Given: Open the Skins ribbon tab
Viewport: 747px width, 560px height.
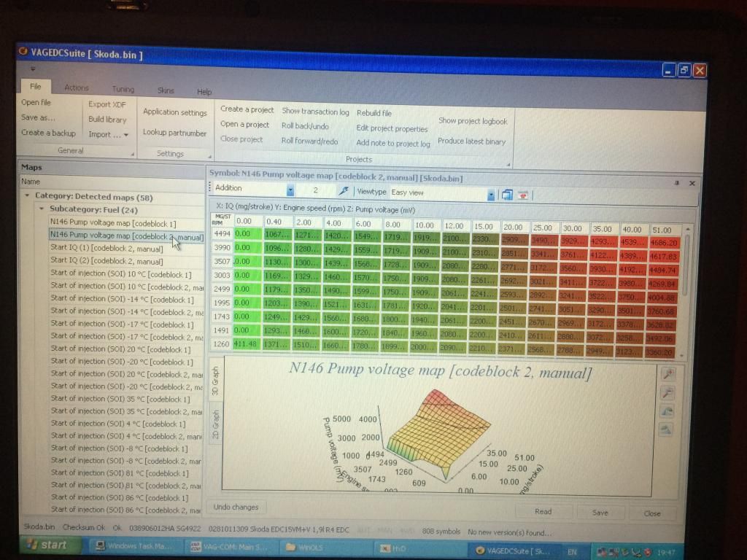Looking at the screenshot, I should 166,90.
